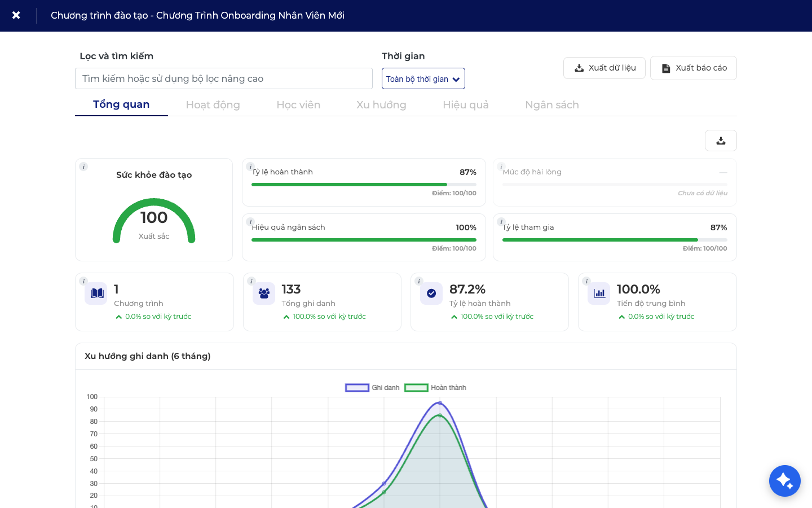The width and height of the screenshot is (812, 508).
Task: Click the health score gauge showing 100
Action: tap(154, 221)
